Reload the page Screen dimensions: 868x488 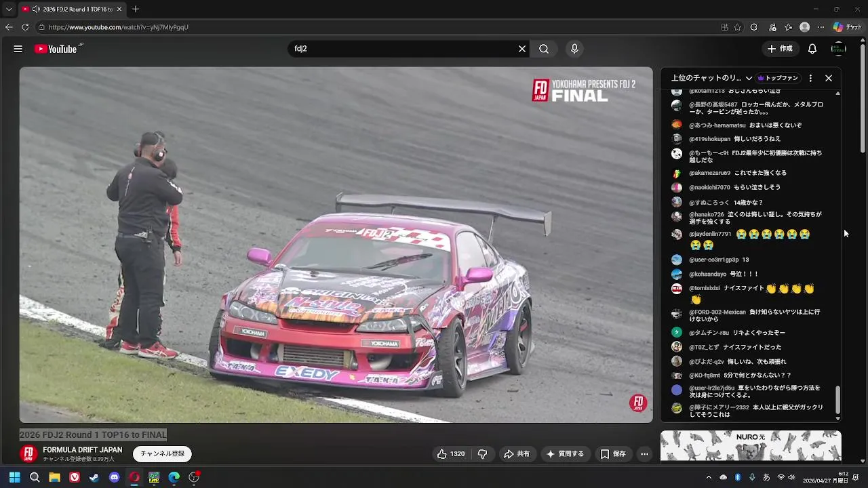click(x=25, y=27)
